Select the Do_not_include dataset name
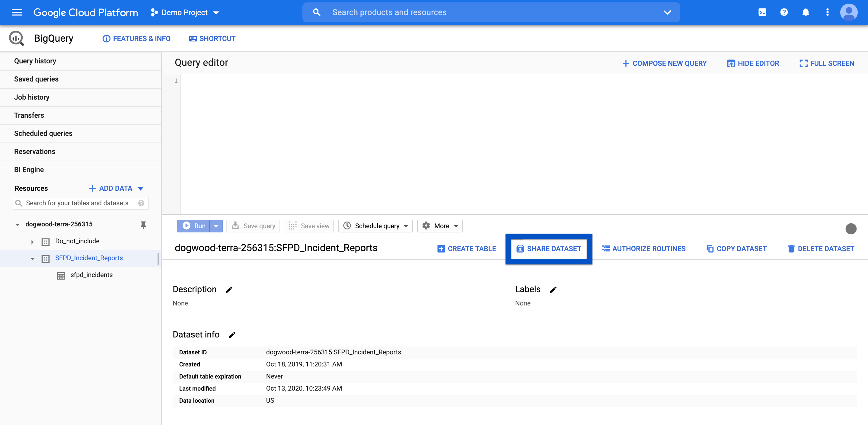The image size is (868, 425). (x=77, y=241)
